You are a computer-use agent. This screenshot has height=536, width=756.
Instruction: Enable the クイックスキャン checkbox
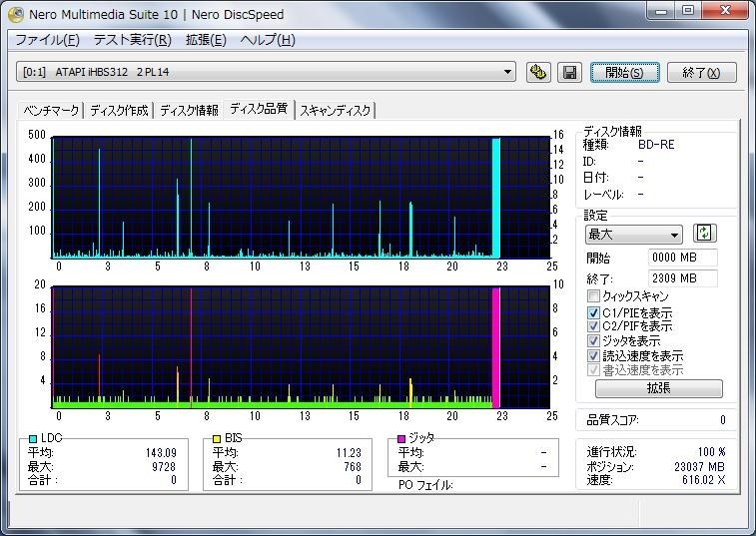click(593, 295)
